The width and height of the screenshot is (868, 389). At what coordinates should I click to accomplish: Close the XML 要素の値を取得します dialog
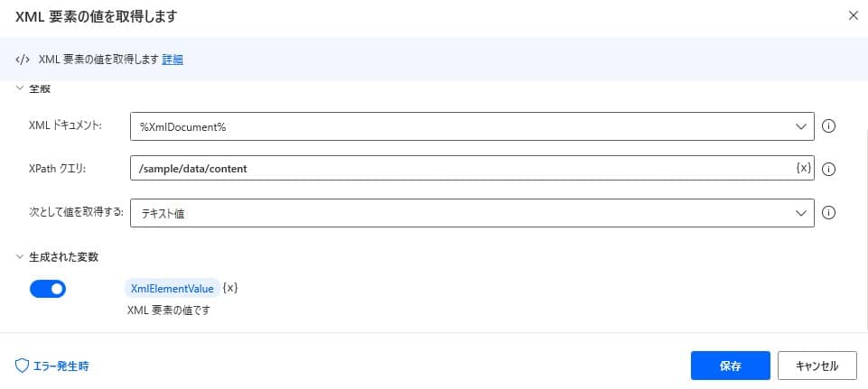pos(853,15)
